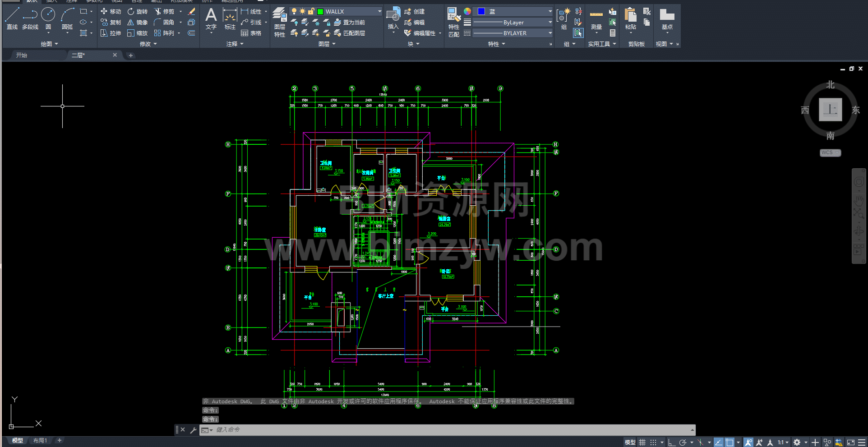The width and height of the screenshot is (868, 447).
Task: Click the blue object color swatch
Action: [x=481, y=11]
